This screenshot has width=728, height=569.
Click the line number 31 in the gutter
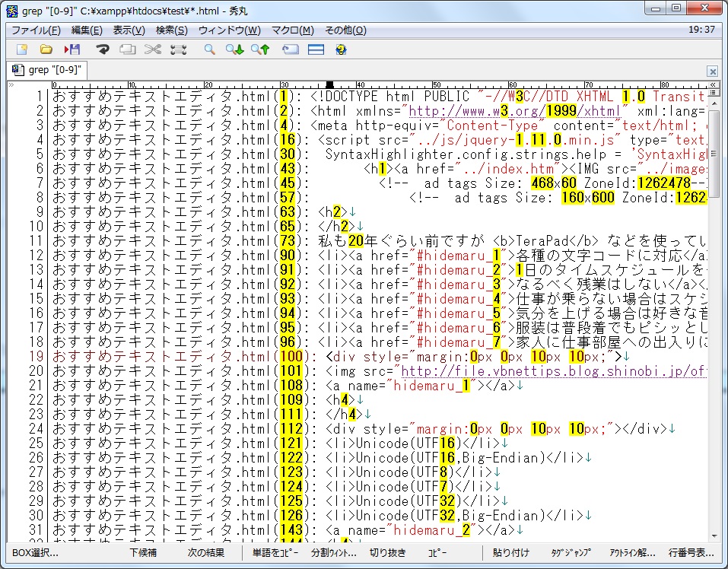click(x=36, y=530)
